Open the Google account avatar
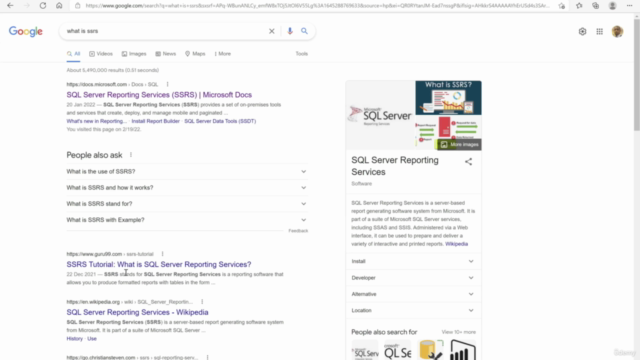 [617, 31]
